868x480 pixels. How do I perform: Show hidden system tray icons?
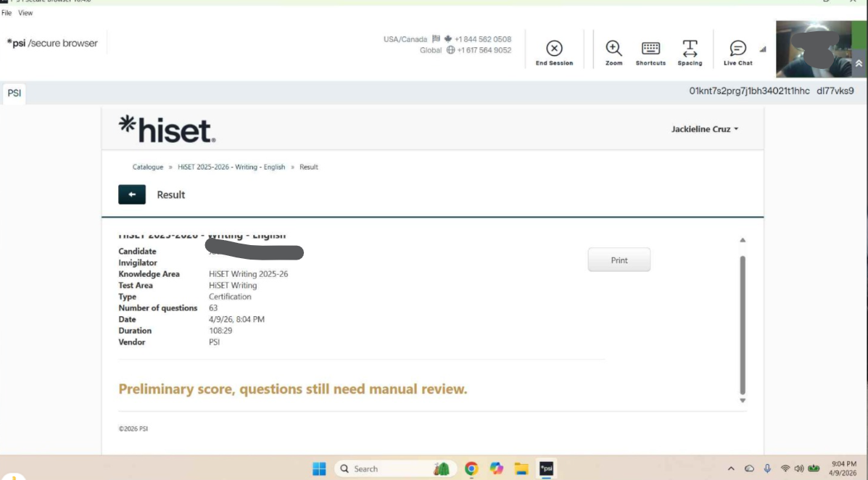731,468
